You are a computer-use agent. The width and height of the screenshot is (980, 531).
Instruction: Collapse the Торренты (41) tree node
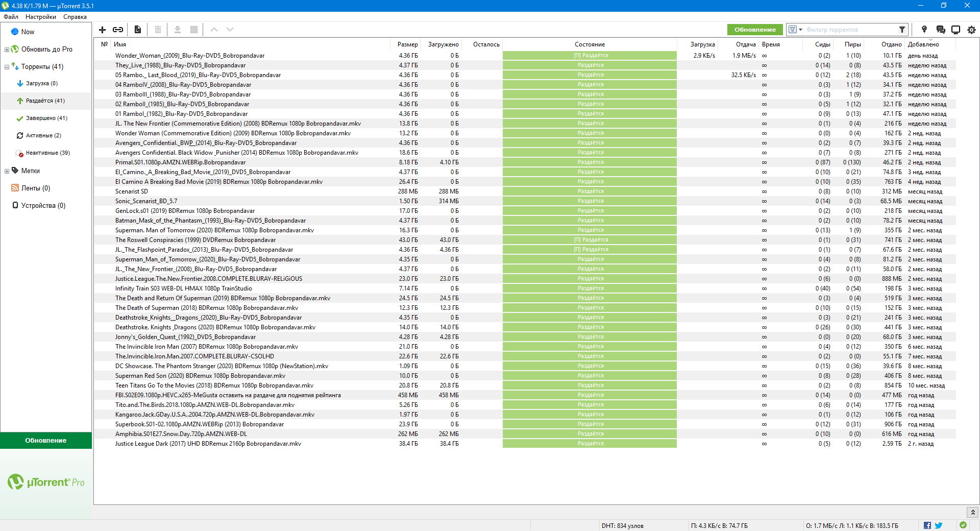(7, 67)
